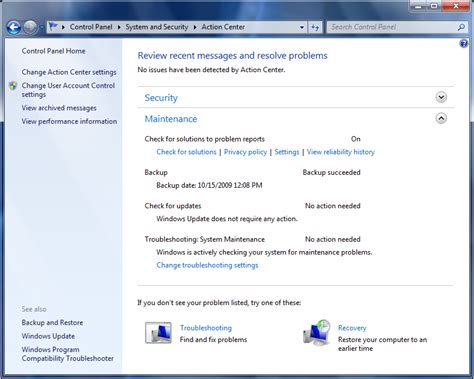Open View reliability history

click(341, 152)
